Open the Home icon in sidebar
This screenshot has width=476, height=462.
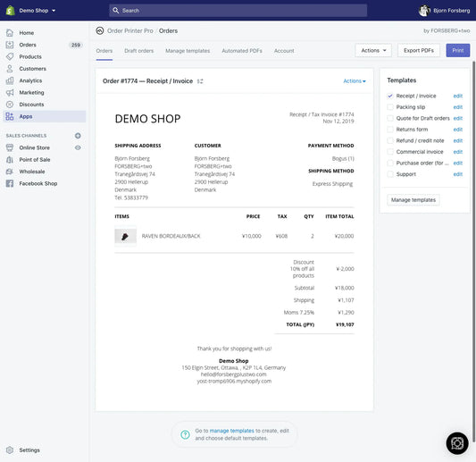(10, 32)
